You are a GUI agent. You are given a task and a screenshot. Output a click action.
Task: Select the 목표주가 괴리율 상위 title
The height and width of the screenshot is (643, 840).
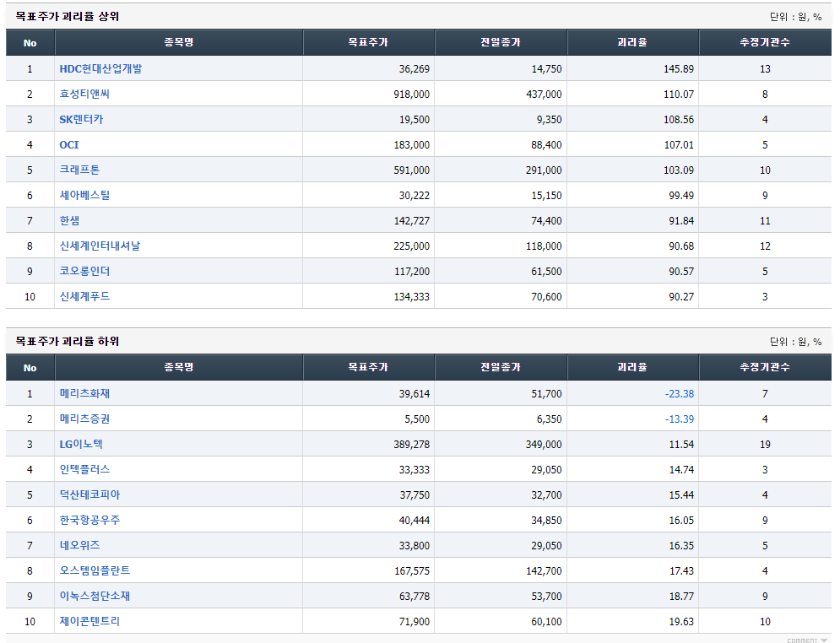(68, 17)
